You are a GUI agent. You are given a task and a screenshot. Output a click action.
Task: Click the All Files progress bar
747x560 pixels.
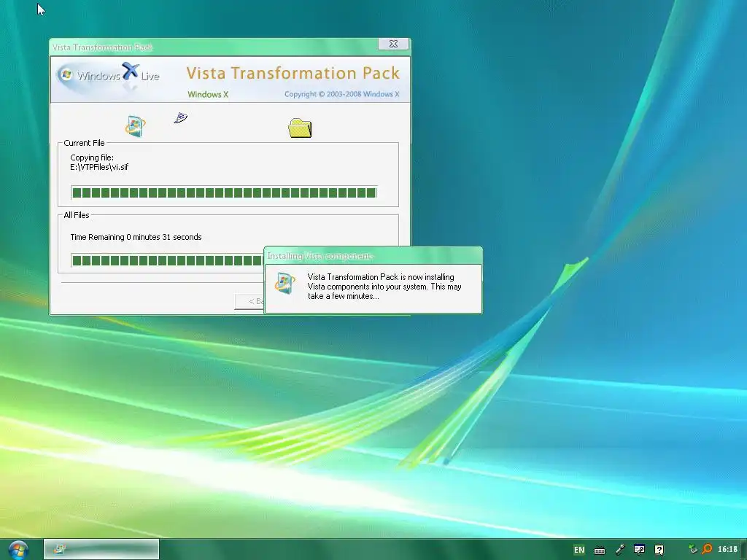pyautogui.click(x=167, y=260)
